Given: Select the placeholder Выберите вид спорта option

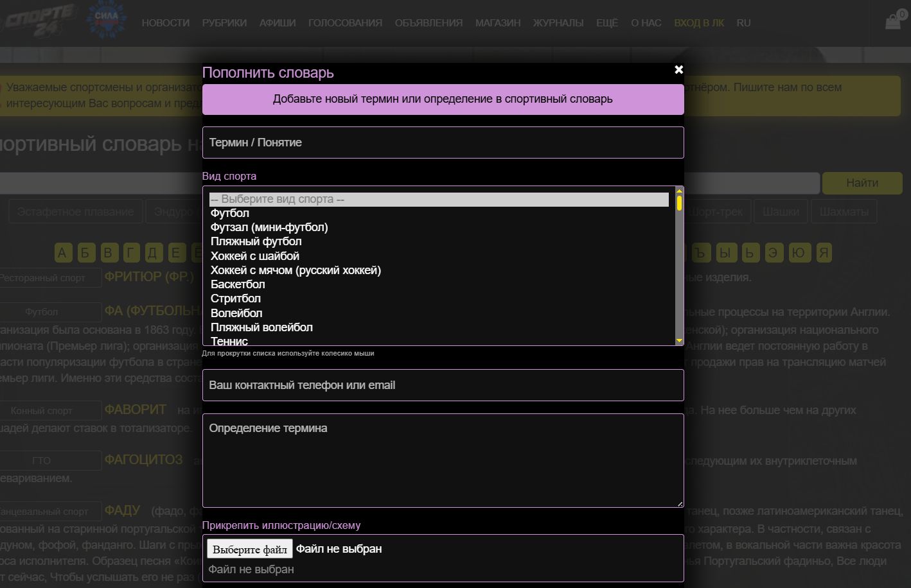Looking at the screenshot, I should click(x=439, y=200).
